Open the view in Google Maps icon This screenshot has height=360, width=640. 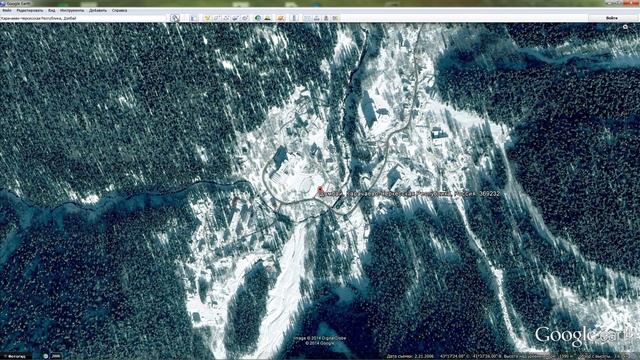point(336,18)
